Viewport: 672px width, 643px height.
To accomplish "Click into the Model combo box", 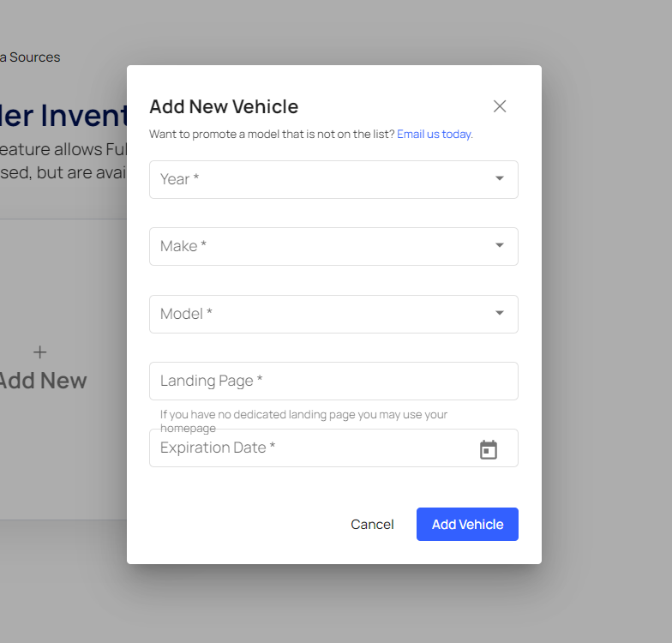I will (317, 314).
